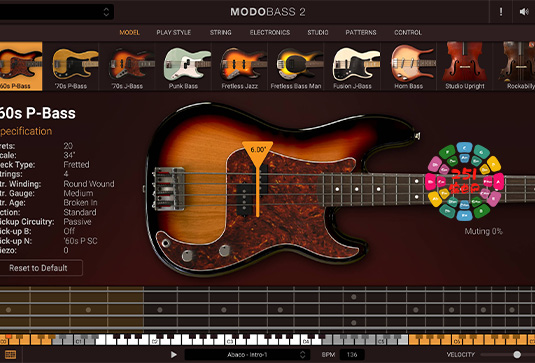Pick the Punk Bass model
535x363 pixels.
coord(183,66)
